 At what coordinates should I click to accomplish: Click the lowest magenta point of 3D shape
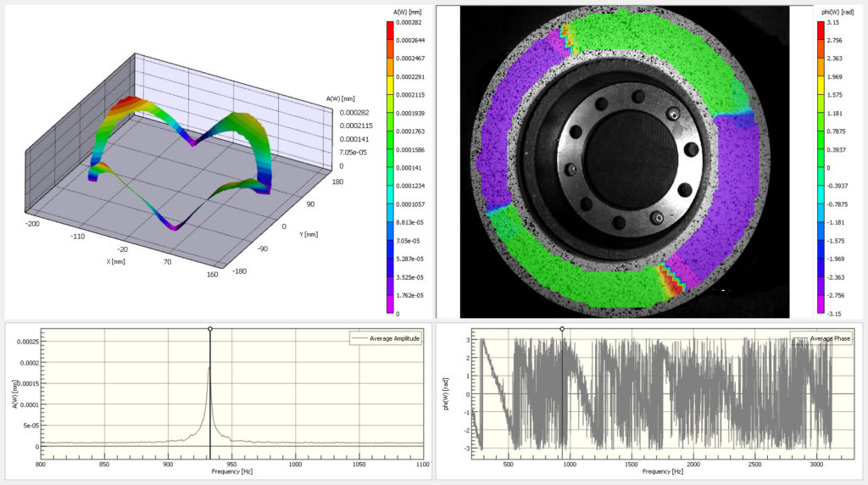(175, 227)
